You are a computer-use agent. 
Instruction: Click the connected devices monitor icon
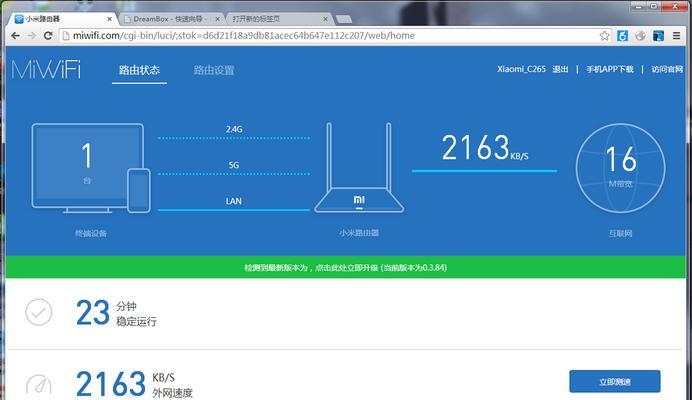(87, 168)
